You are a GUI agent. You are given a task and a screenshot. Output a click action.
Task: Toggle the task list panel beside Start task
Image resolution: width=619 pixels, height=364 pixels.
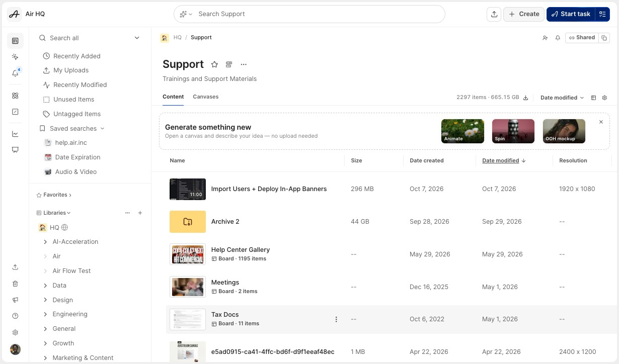point(602,14)
